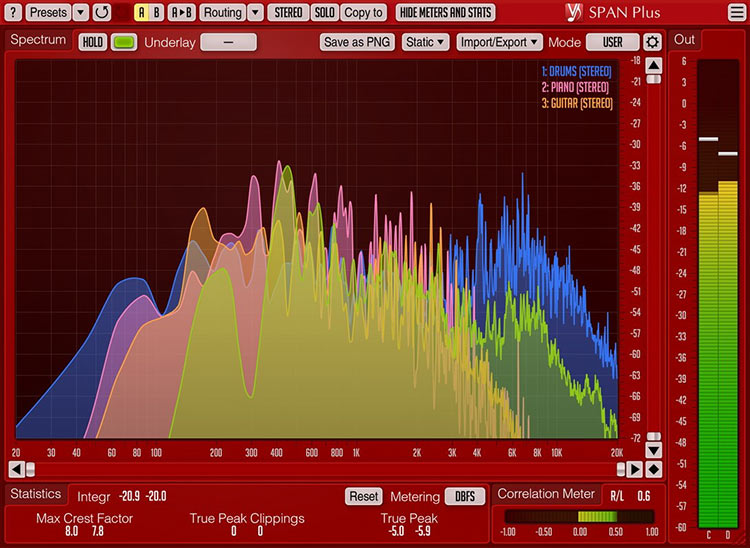Click HIDE METERS AND STATS
The image size is (750, 548).
point(445,12)
